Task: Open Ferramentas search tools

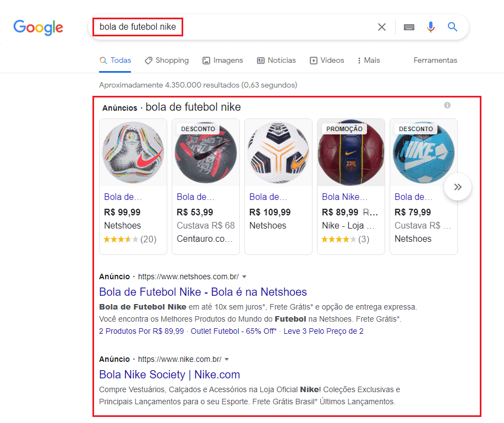Action: [435, 60]
